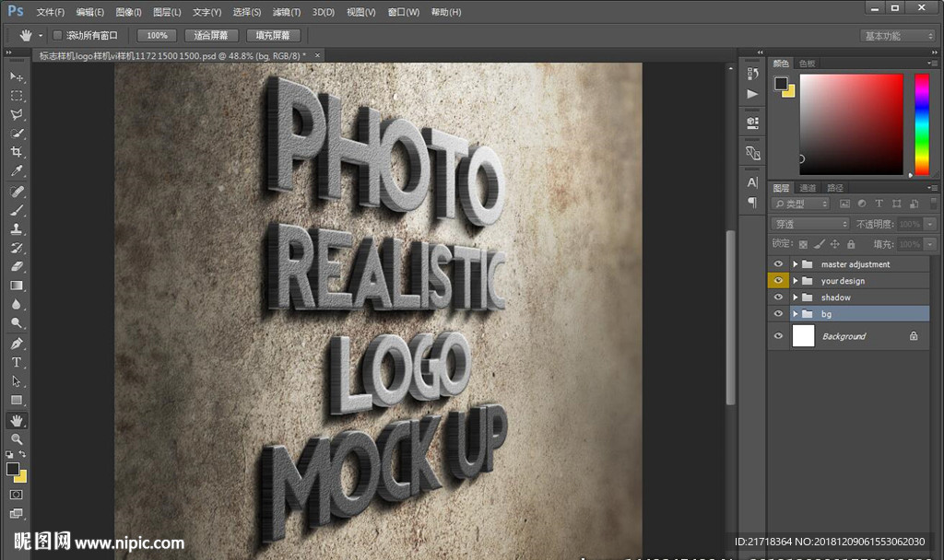
Task: Click the rainbow hue slider strip
Action: (x=921, y=124)
